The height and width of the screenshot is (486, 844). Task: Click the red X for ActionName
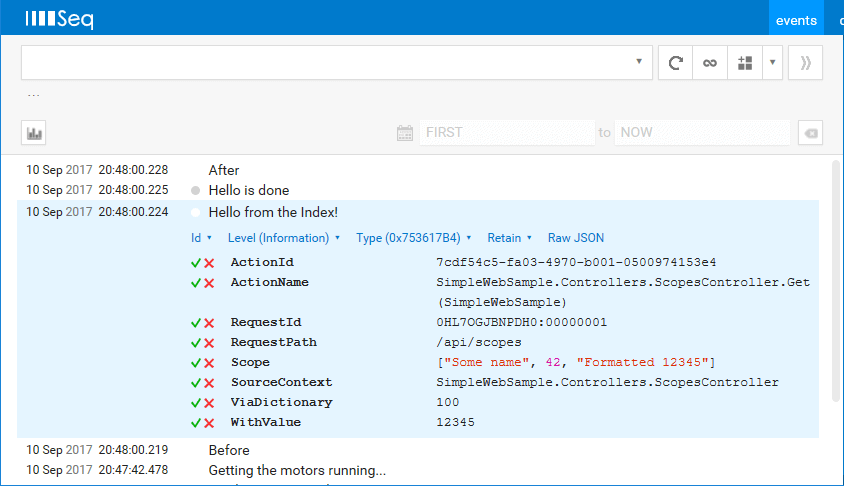click(209, 283)
